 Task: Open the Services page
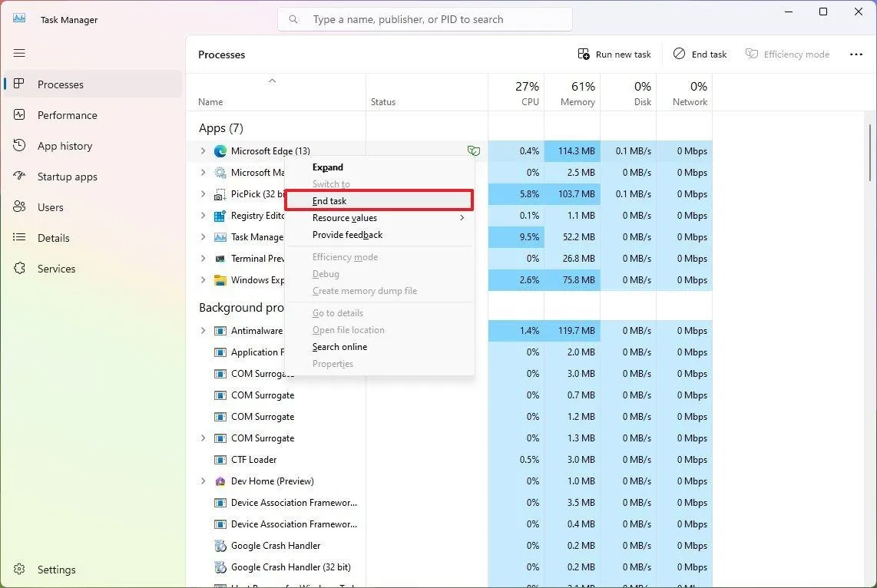[x=93, y=269]
